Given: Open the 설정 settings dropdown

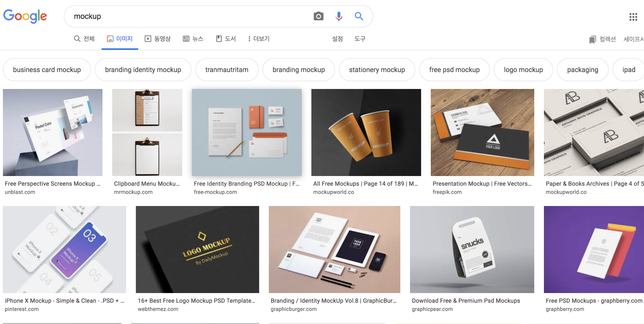Looking at the screenshot, I should point(337,39).
